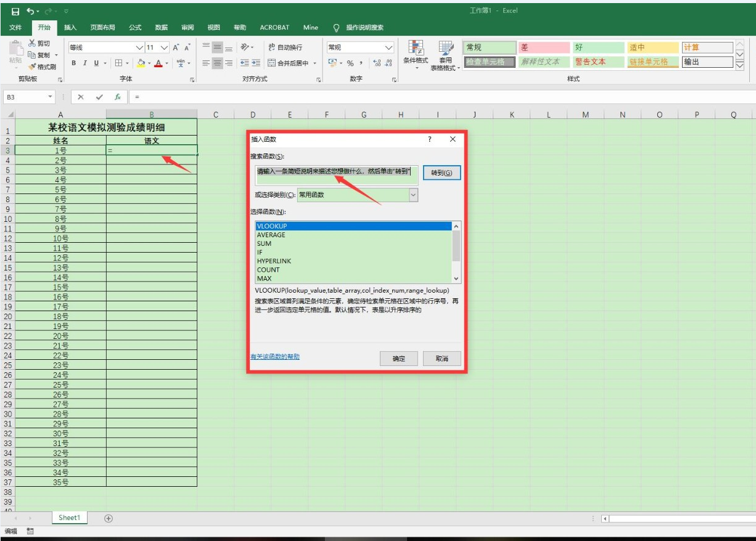Viewport: 756px width, 541px height.
Task: Toggle 自动换行 wrap text
Action: point(286,47)
